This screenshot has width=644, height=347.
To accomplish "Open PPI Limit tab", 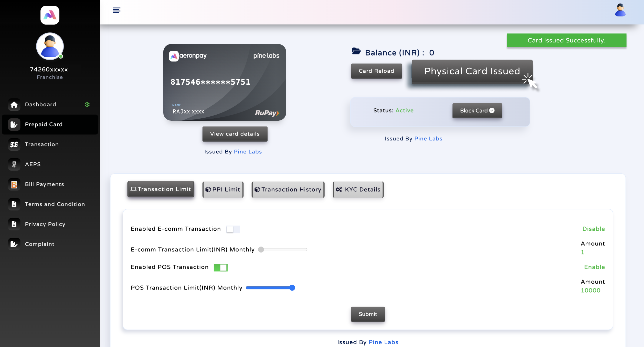I will [222, 189].
